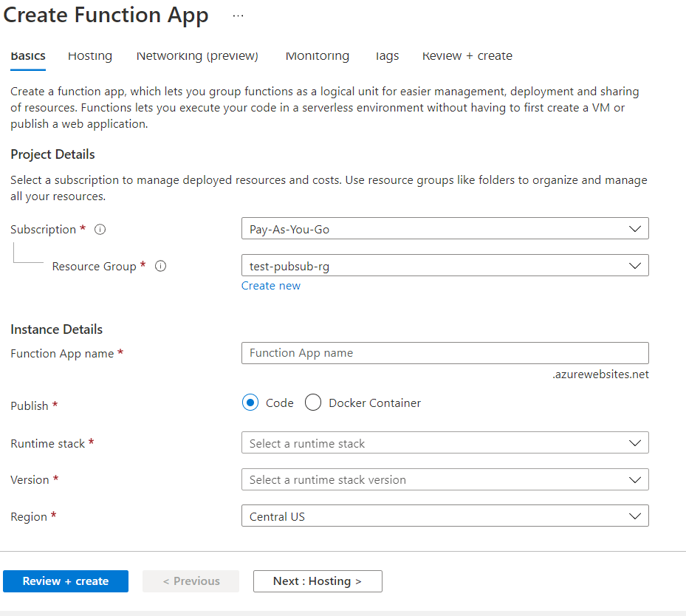686x616 pixels.
Task: Click the Next : Hosting button
Action: (x=318, y=581)
